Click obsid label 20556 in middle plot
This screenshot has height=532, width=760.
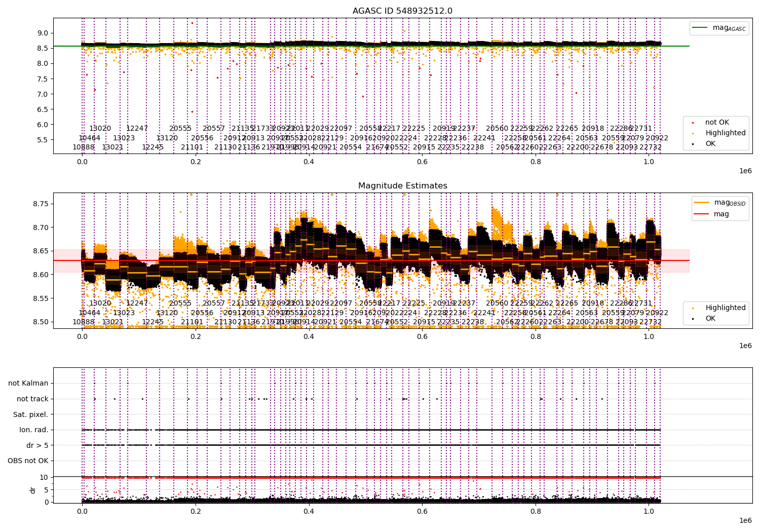202,313
